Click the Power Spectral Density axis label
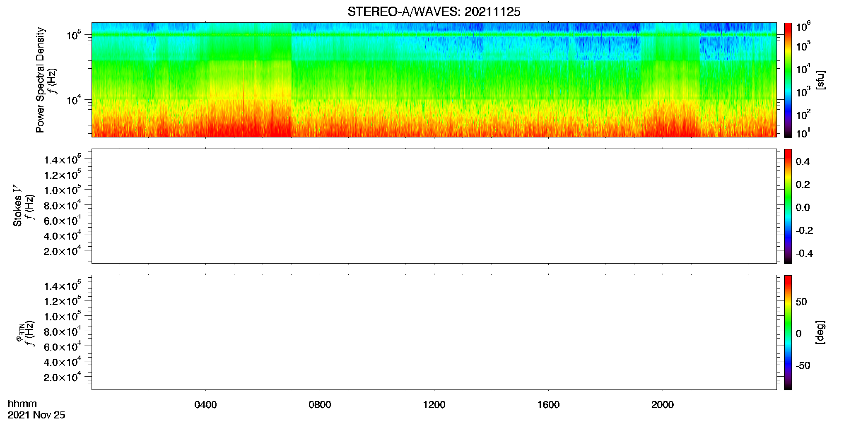868x447 pixels. pyautogui.click(x=40, y=80)
